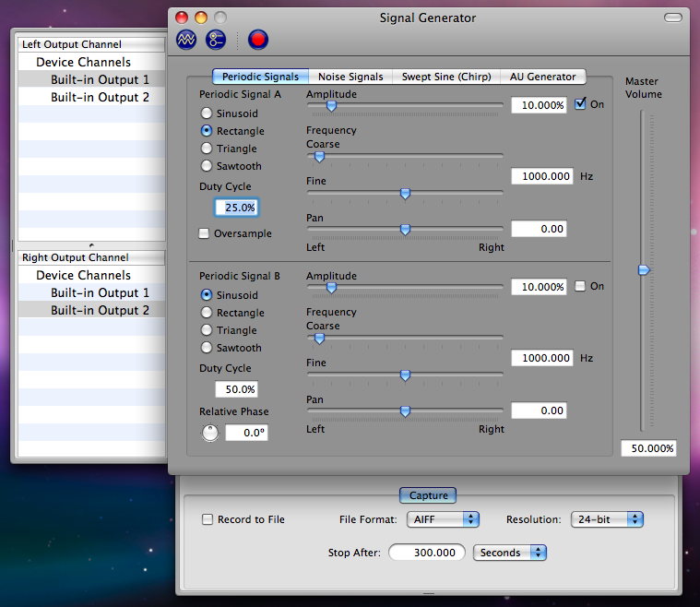Click the Signal A Coarse frequency slider thumb

click(320, 157)
